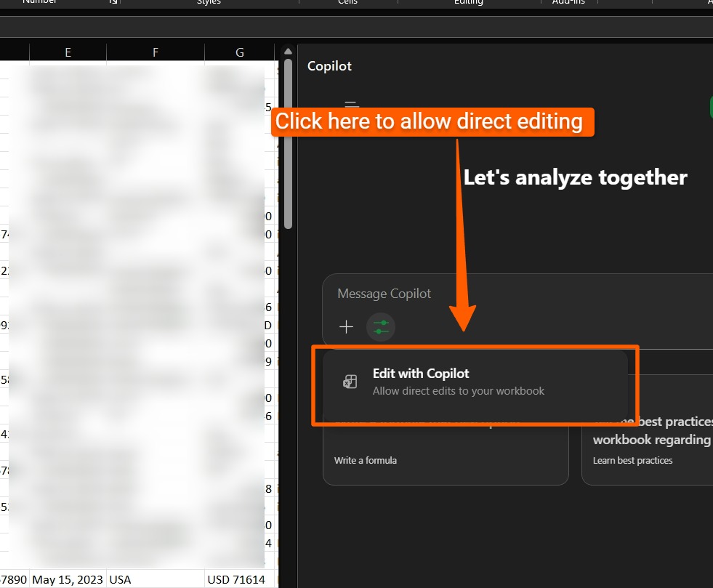Click the worksheet scrollbar up arrow
713x588 pixels.
coord(288,51)
